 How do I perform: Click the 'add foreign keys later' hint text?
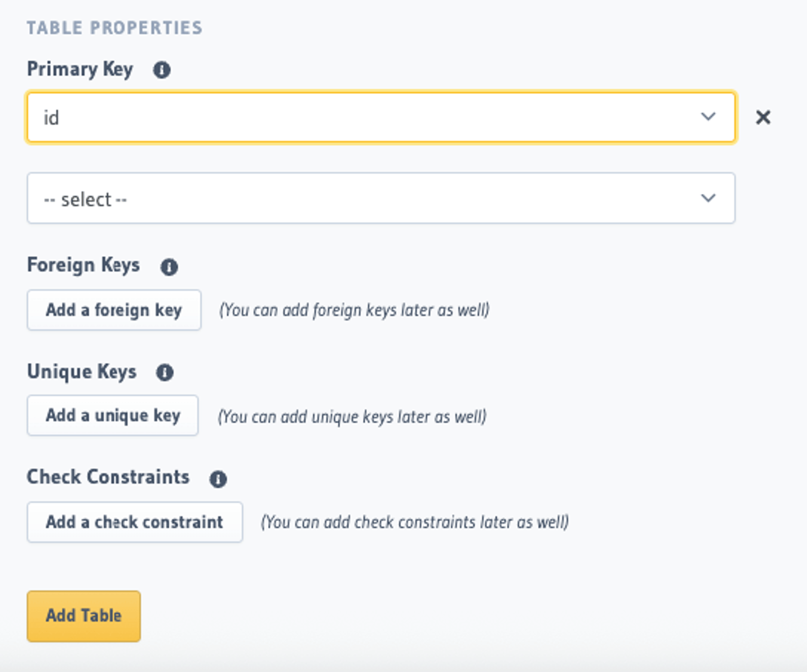(354, 310)
